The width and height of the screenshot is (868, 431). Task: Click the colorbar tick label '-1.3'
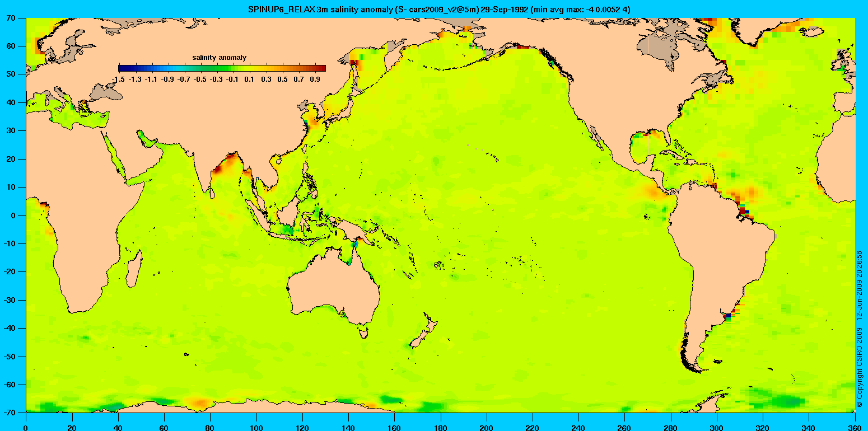tap(136, 80)
